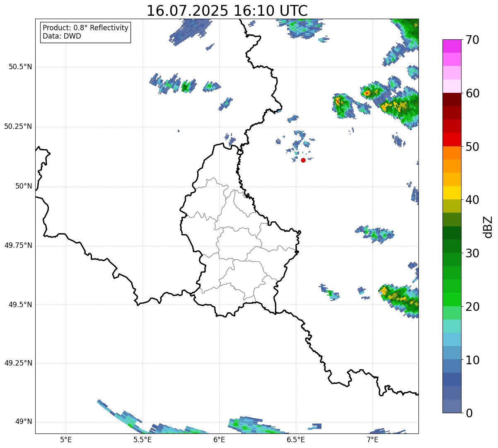Click the colorbar tick label 50
The height and width of the screenshot is (448, 498).
coord(472,147)
